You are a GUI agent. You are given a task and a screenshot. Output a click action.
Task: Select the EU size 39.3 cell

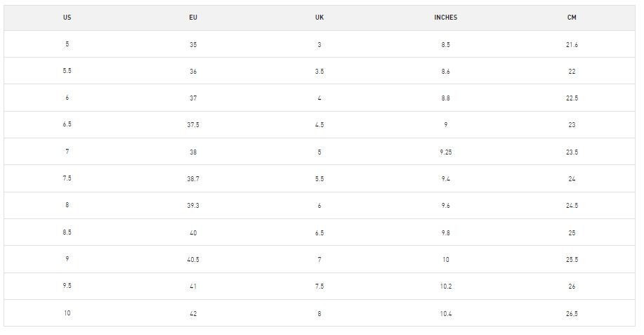(x=193, y=206)
